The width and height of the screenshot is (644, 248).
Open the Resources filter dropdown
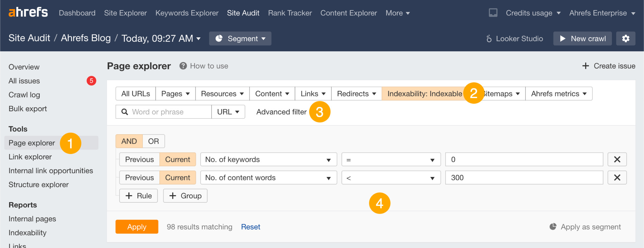pos(222,94)
